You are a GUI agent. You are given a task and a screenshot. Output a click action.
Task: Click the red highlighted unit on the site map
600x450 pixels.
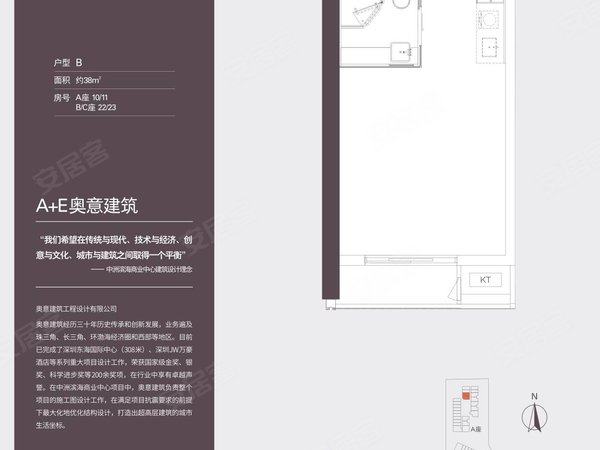[466, 396]
